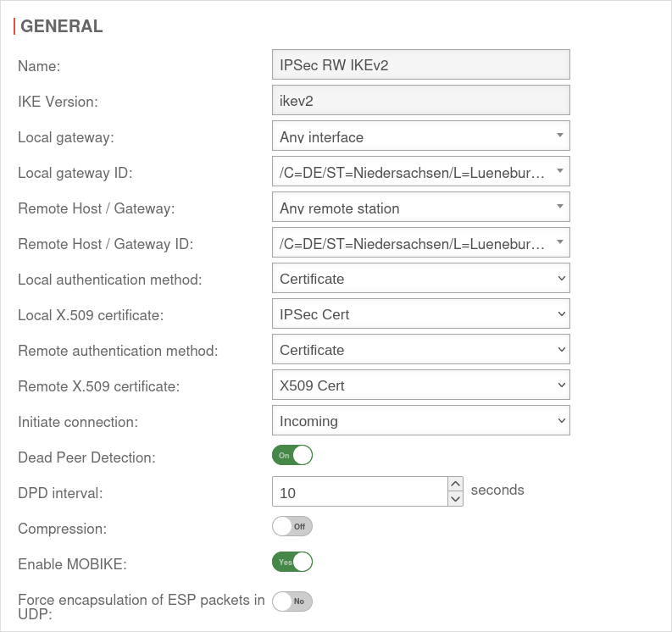
Task: Toggle Dead Peer Detection switch off
Action: [x=292, y=455]
